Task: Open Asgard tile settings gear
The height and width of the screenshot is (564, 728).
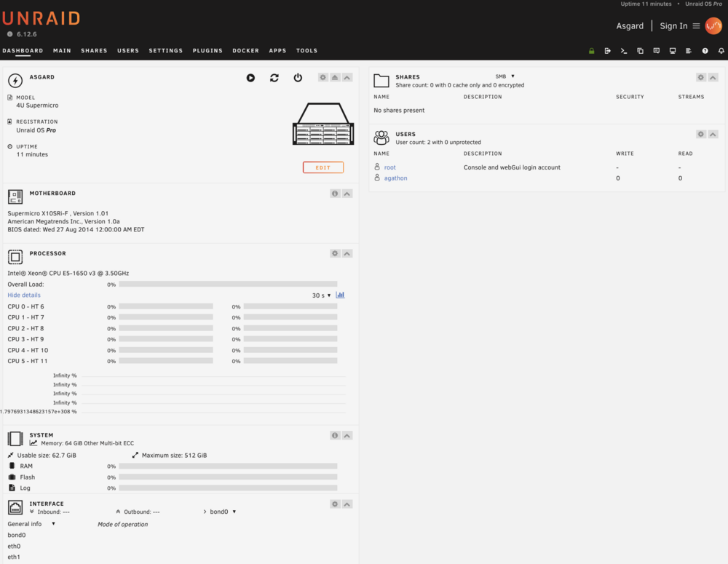Action: [323, 78]
